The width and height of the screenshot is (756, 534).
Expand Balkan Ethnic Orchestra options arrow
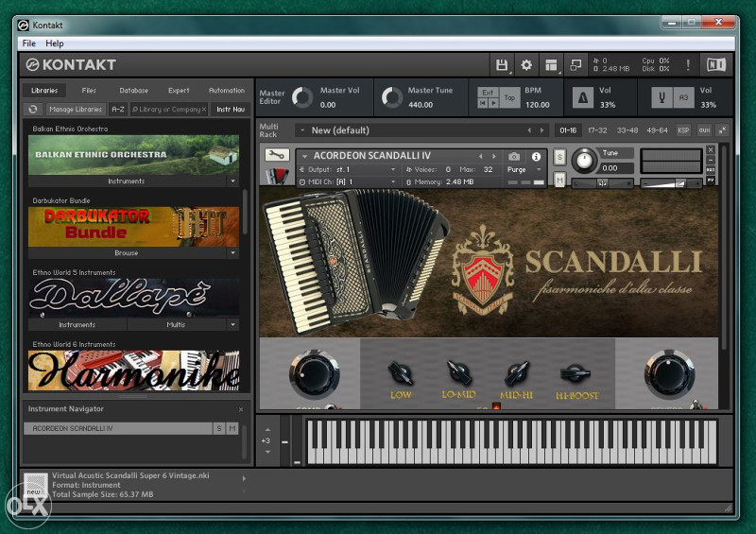point(232,181)
